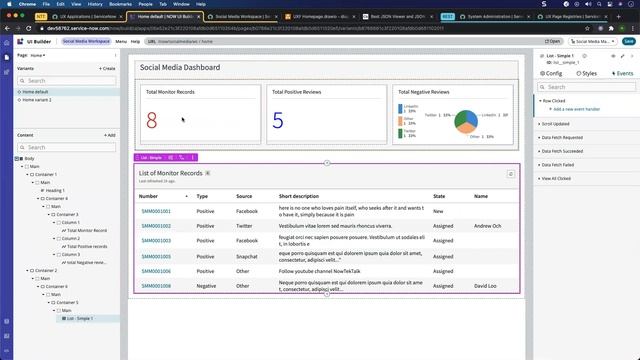640x360 pixels.
Task: Click the Variants search field
Action: click(x=67, y=81)
